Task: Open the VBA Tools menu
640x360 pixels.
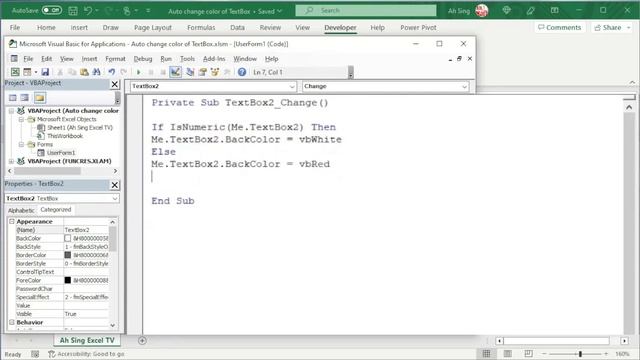Action: [x=187, y=59]
